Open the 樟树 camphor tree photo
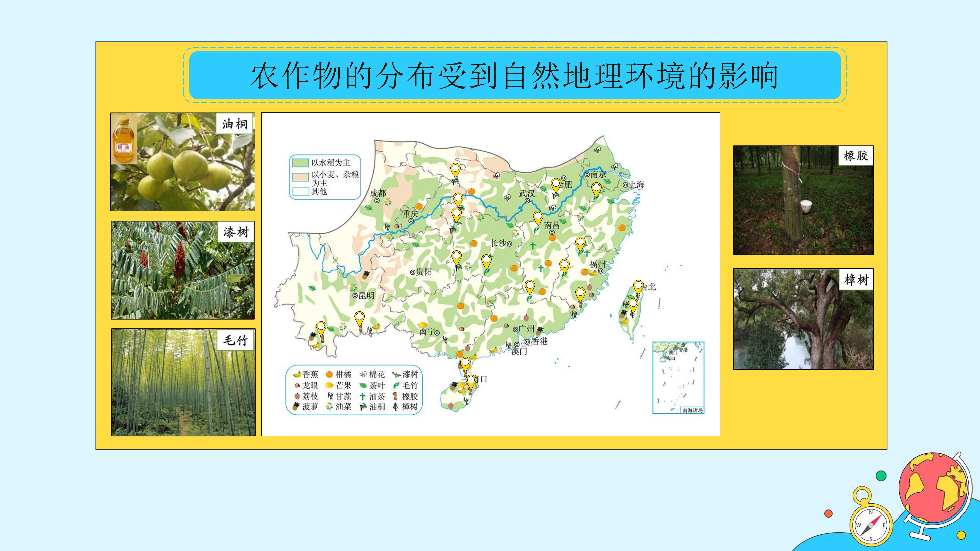The width and height of the screenshot is (980, 551). 803,319
